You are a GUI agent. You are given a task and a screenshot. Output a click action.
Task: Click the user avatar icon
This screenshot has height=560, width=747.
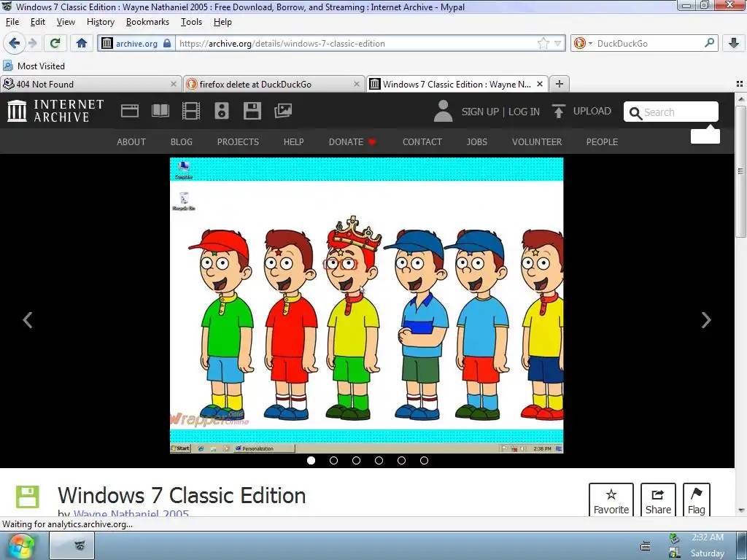(x=443, y=111)
